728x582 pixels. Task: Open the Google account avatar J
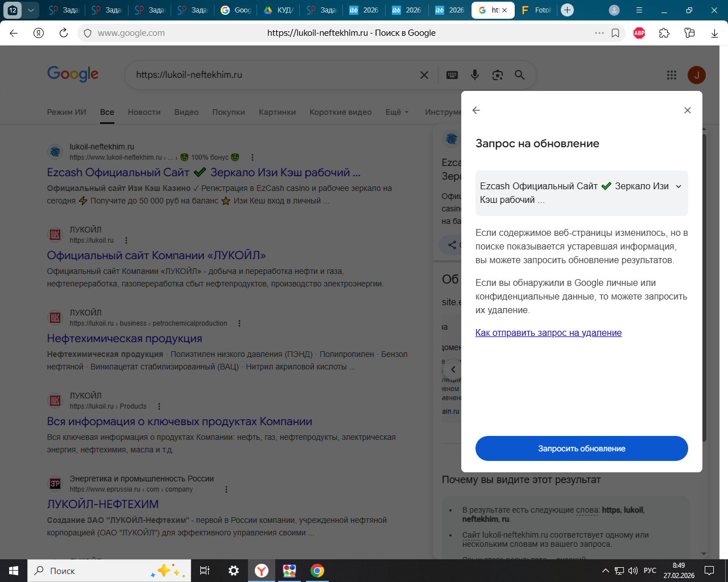click(x=697, y=75)
